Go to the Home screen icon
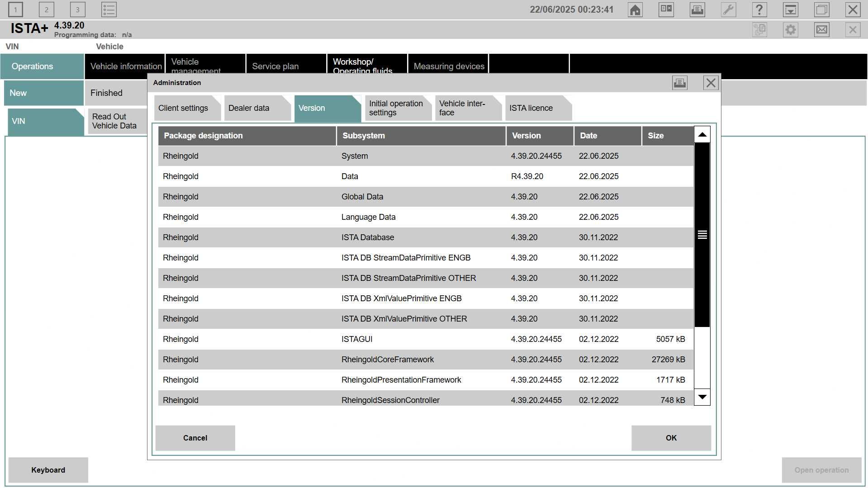This screenshot has width=868, height=488. tap(635, 9)
